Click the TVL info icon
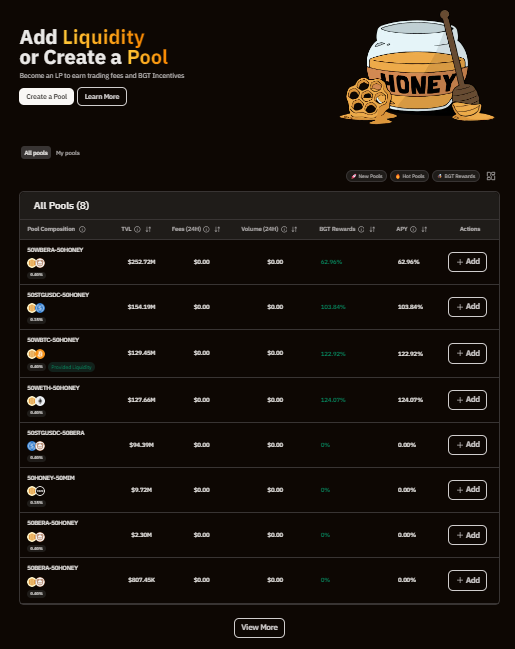Image resolution: width=515 pixels, height=649 pixels. (x=137, y=229)
